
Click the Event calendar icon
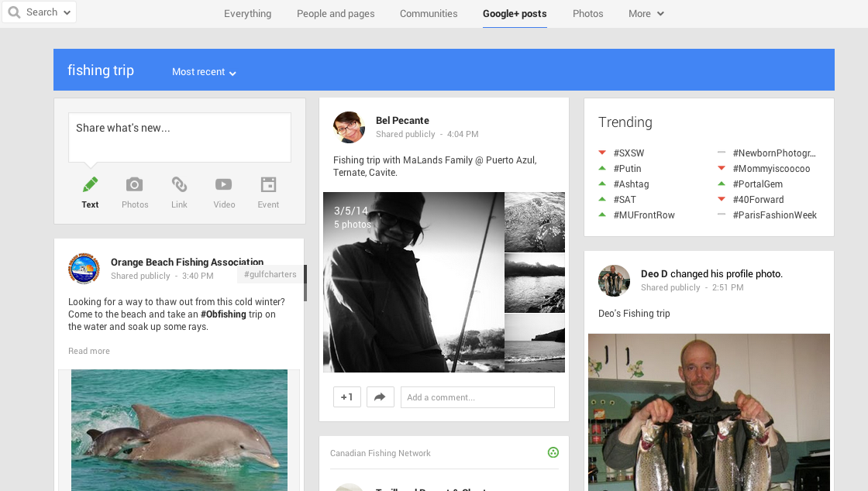[x=268, y=185]
